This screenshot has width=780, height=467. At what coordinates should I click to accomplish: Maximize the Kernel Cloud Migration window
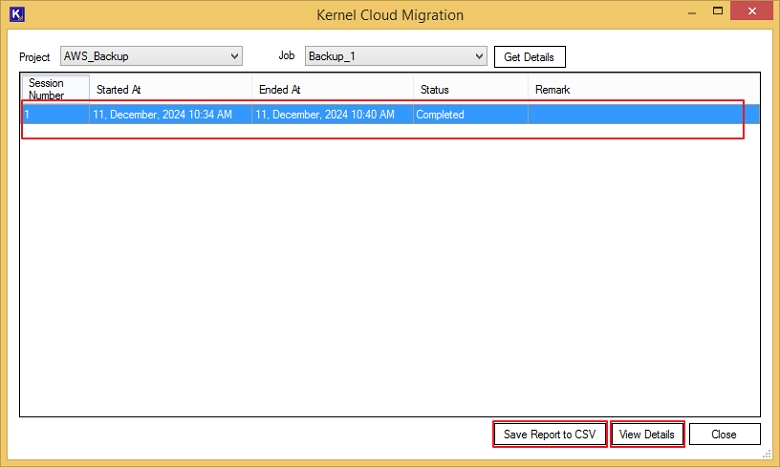pos(717,11)
